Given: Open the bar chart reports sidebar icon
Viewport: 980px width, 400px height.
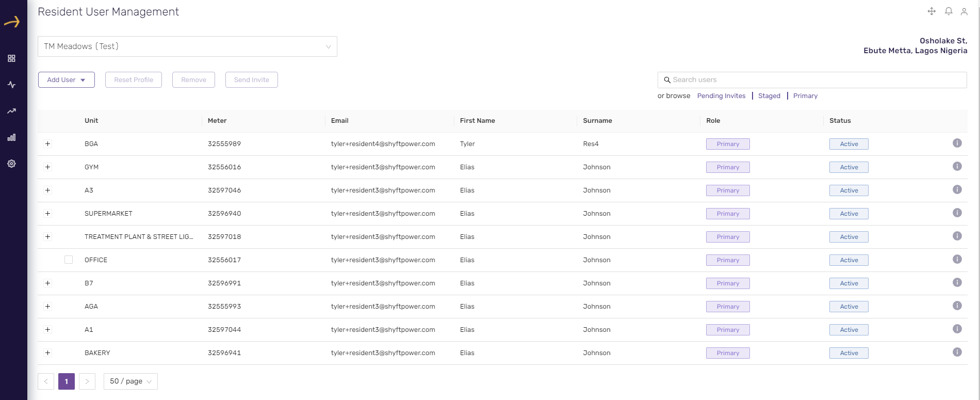Looking at the screenshot, I should (11, 137).
